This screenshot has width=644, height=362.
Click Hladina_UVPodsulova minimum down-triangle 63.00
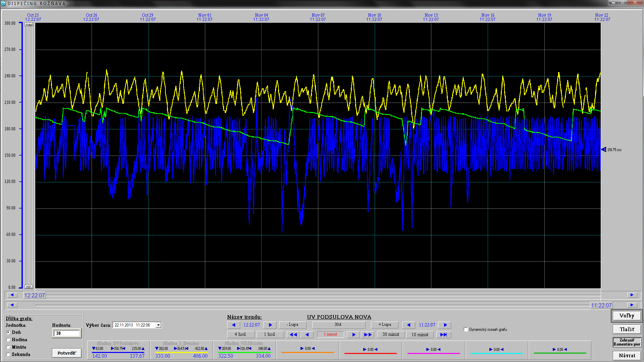[94, 349]
